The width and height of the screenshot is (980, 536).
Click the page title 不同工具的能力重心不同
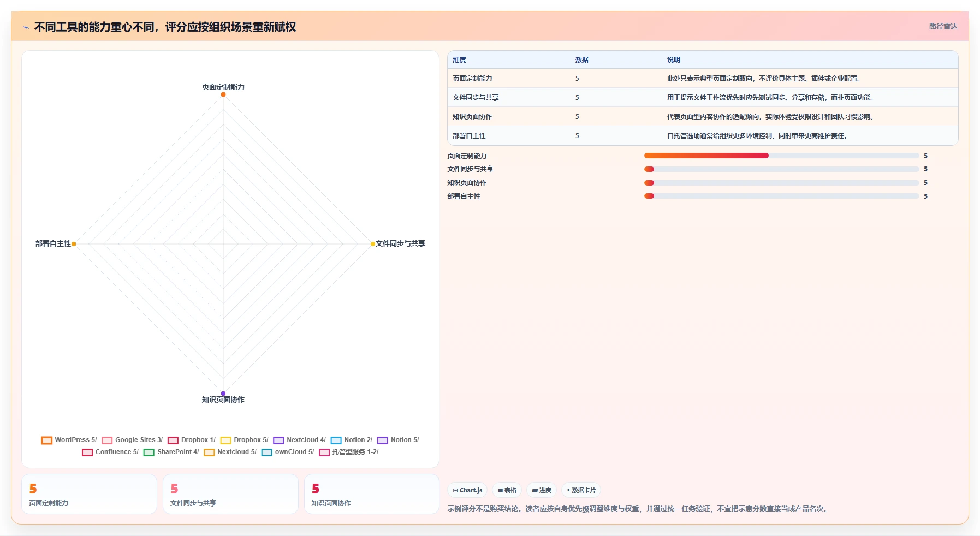(165, 27)
